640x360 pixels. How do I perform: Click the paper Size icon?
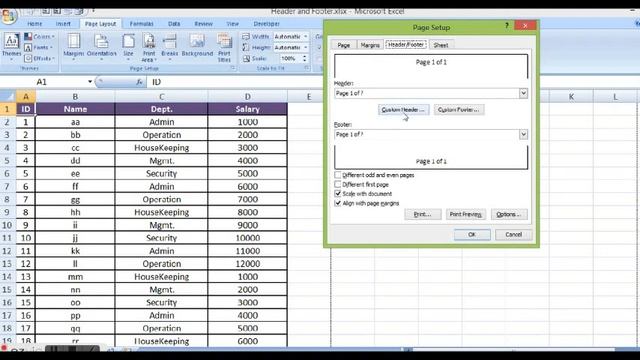click(x=128, y=46)
